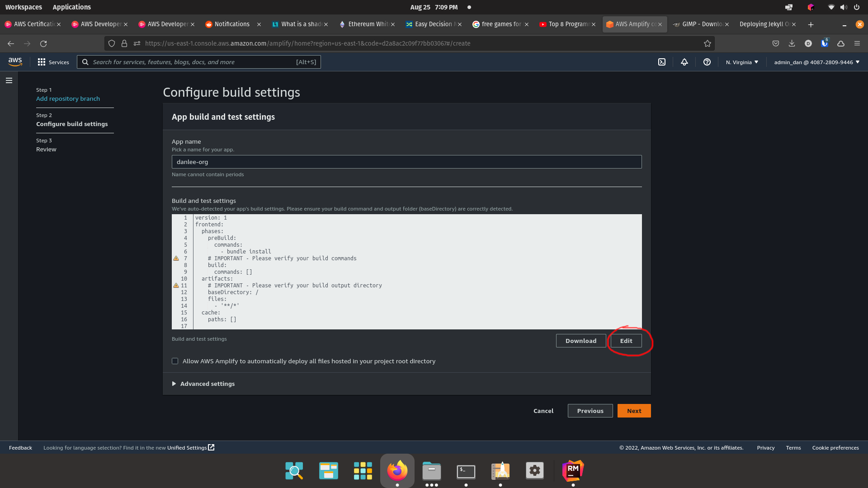The width and height of the screenshot is (868, 488).
Task: Open the AWS help question mark icon
Action: (x=707, y=62)
